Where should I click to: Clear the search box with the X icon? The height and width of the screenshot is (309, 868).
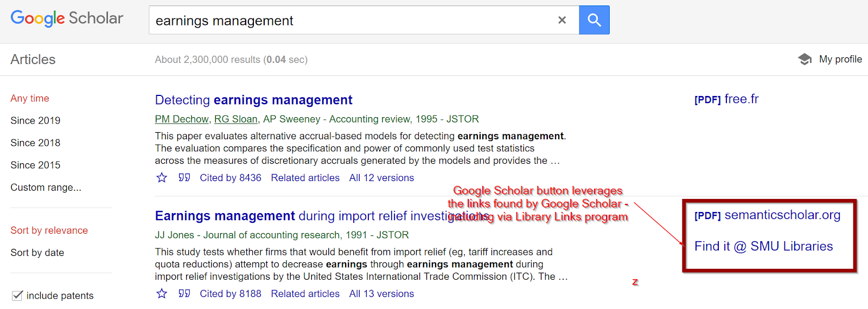[x=562, y=20]
